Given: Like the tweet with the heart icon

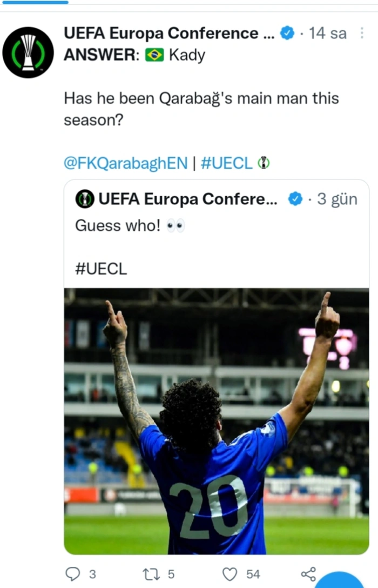Looking at the screenshot, I should click(230, 574).
